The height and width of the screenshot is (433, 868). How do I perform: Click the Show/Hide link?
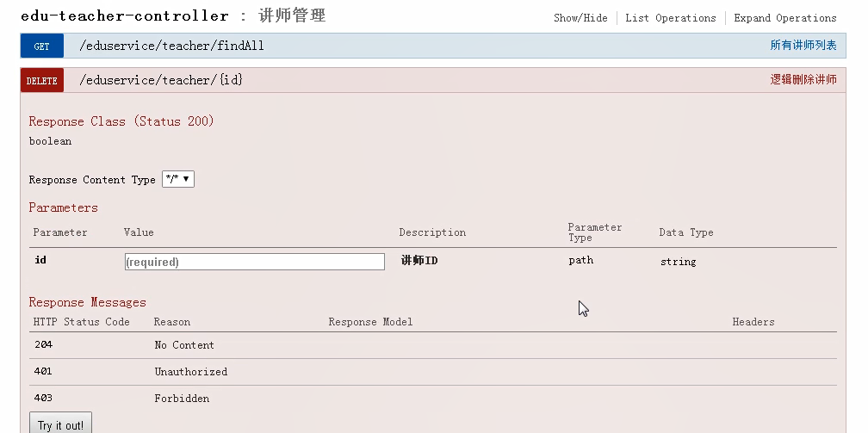[x=580, y=18]
